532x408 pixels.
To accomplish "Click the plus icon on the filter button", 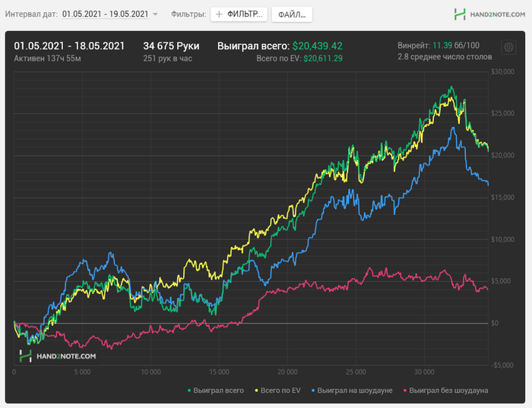I will tap(219, 14).
